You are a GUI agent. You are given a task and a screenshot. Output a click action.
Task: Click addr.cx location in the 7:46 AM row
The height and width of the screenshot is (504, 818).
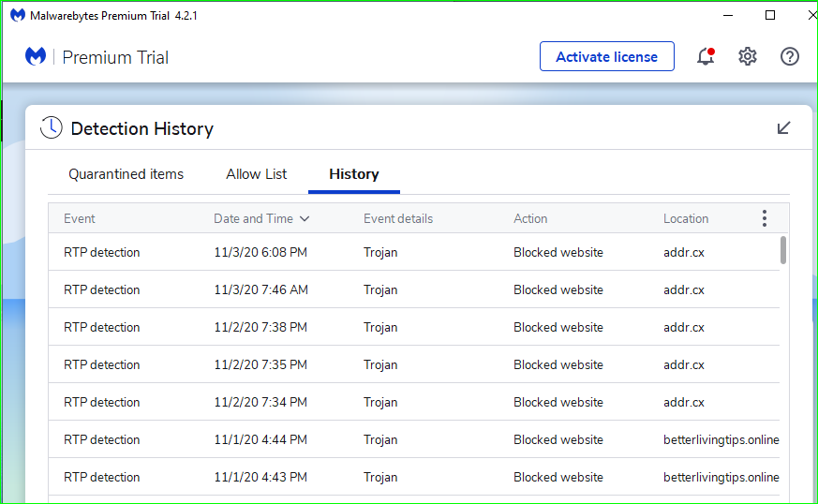(683, 289)
